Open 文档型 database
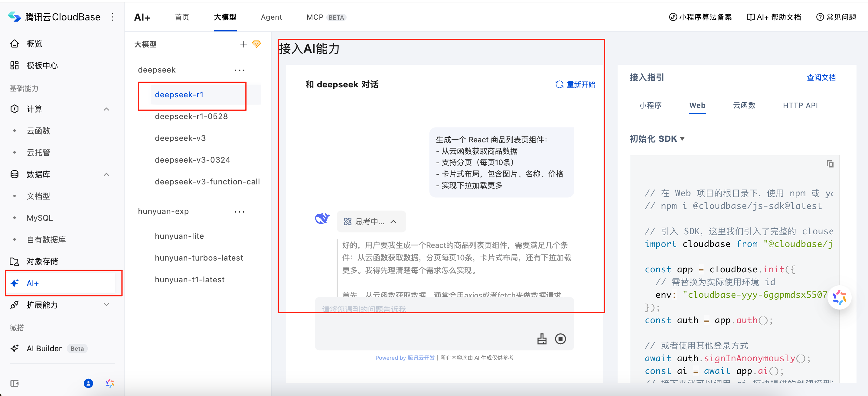Viewport: 868px width, 396px height. [x=38, y=196]
